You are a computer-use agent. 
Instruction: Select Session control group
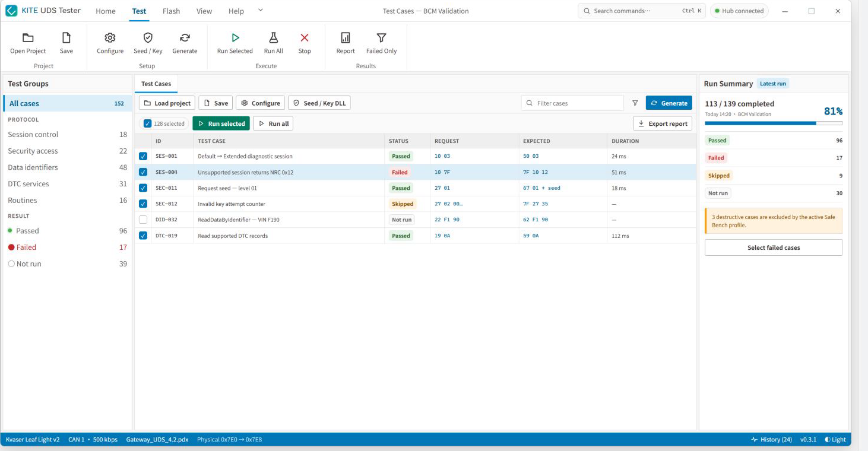(66, 135)
